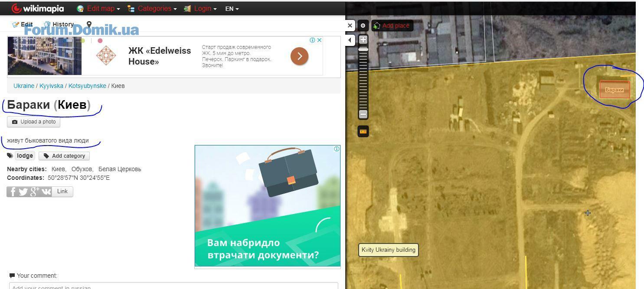Click the tags icon beside lodge

pos(10,156)
